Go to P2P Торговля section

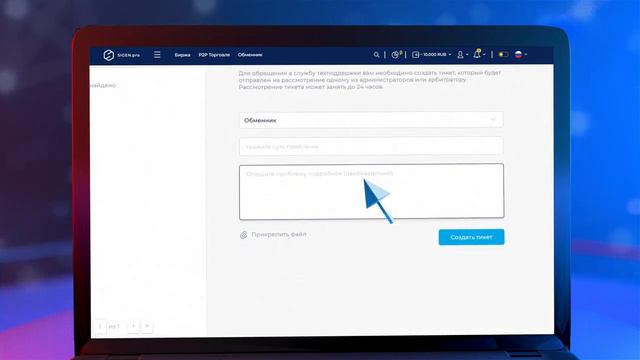click(x=214, y=55)
